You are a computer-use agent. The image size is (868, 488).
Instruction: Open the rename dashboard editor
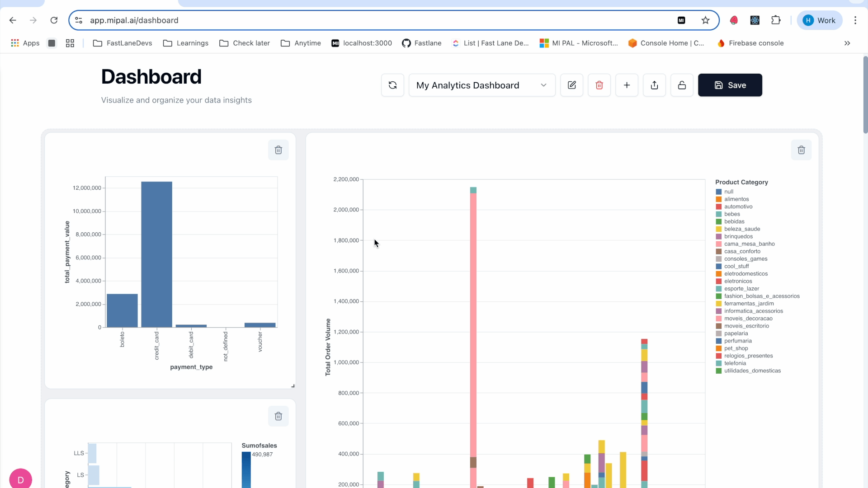[571, 85]
